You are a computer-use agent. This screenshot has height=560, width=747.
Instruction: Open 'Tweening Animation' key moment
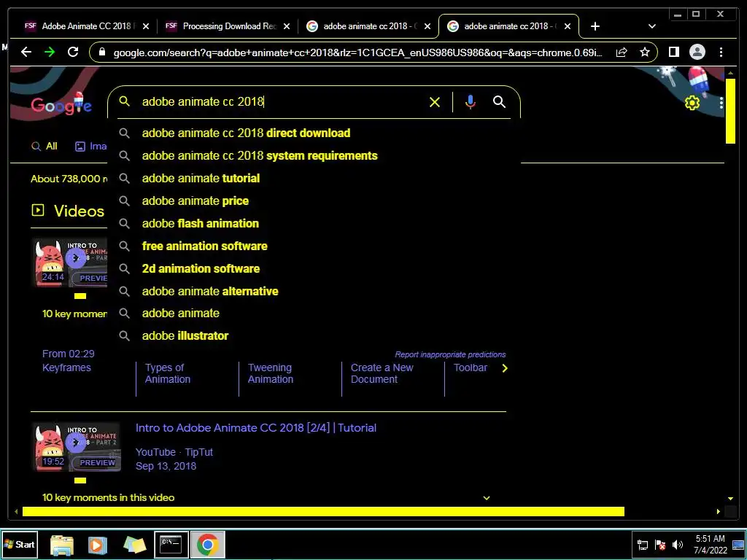coord(271,373)
